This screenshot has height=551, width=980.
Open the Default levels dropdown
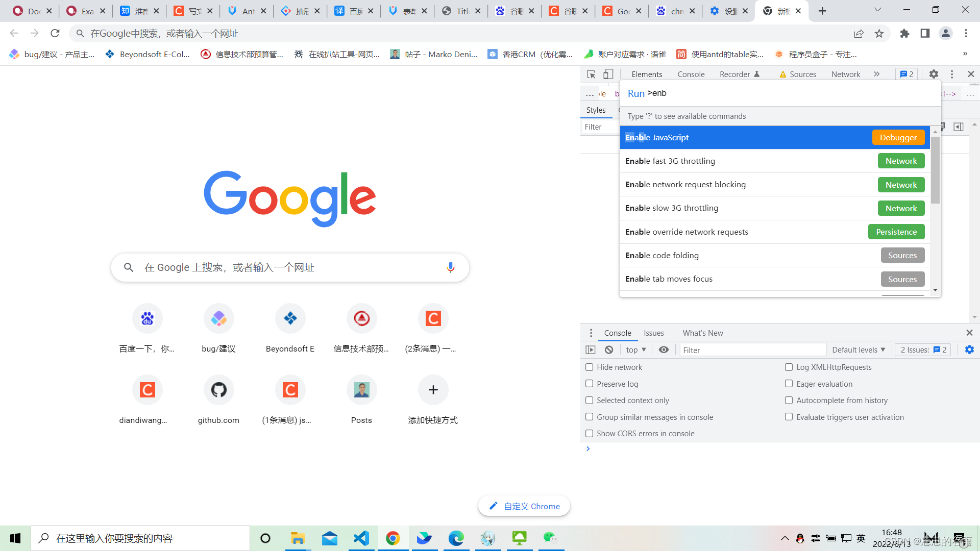click(x=859, y=350)
